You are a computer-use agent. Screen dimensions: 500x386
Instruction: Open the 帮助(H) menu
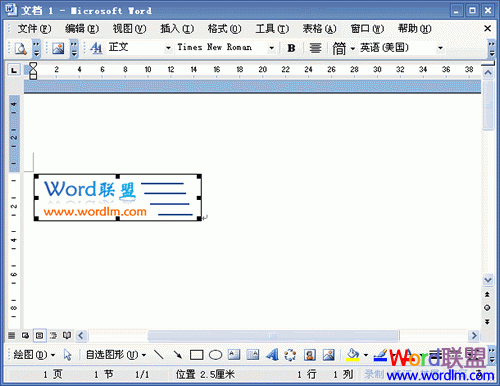point(415,29)
